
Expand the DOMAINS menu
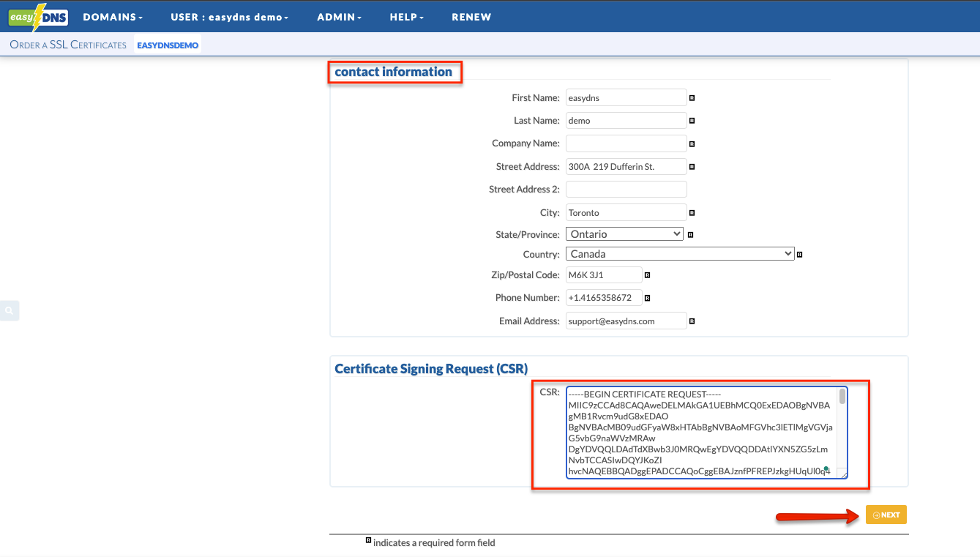click(113, 17)
